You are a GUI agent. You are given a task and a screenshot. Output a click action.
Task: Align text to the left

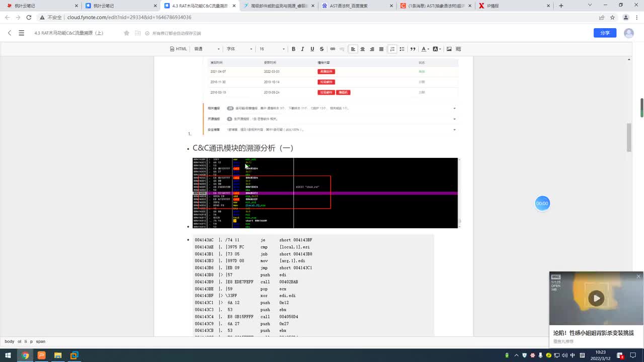click(353, 49)
